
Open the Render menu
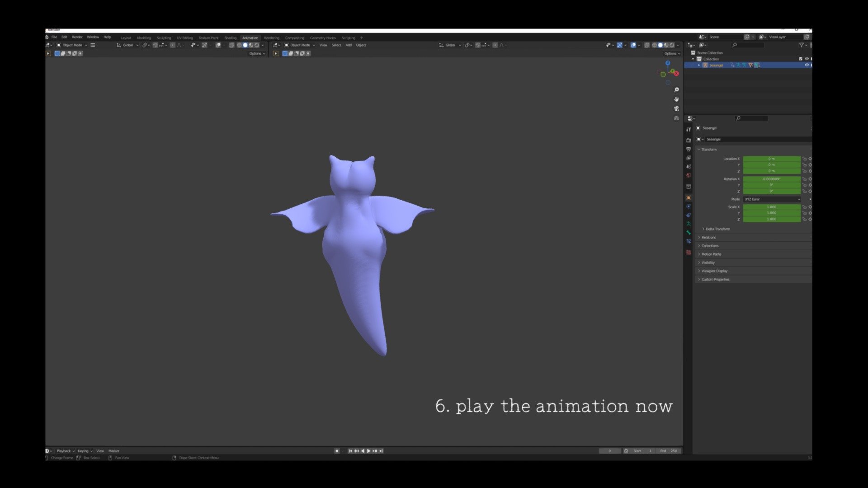click(77, 37)
